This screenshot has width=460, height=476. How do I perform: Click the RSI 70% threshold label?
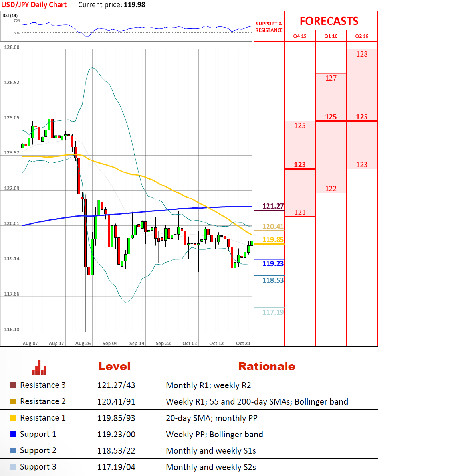[17, 21]
